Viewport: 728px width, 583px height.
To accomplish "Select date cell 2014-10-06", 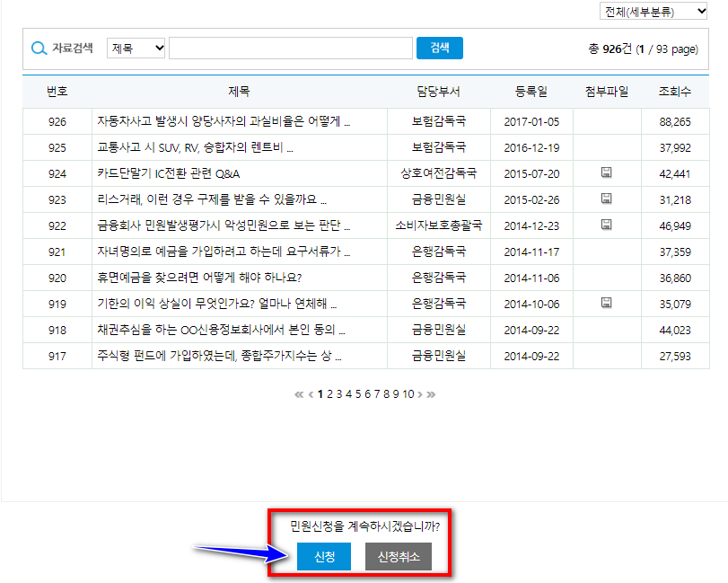I will pyautogui.click(x=531, y=304).
